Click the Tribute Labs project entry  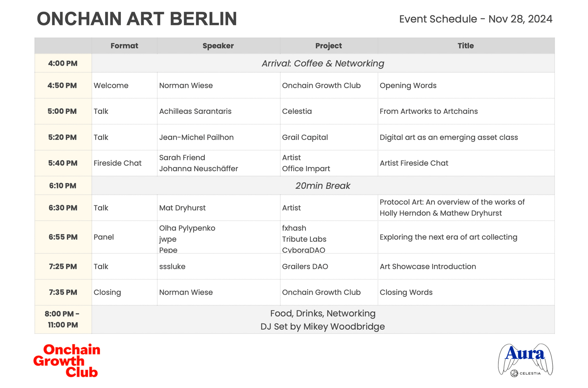click(x=304, y=239)
